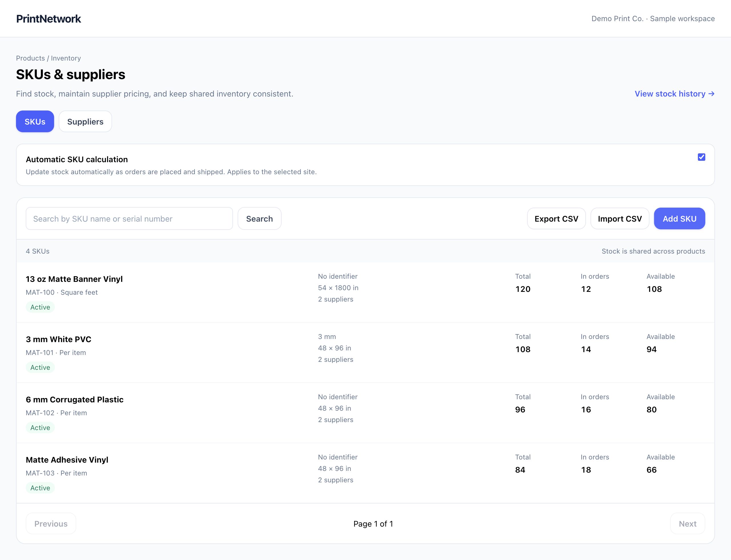Open the Import CSV dialog

coord(620,219)
